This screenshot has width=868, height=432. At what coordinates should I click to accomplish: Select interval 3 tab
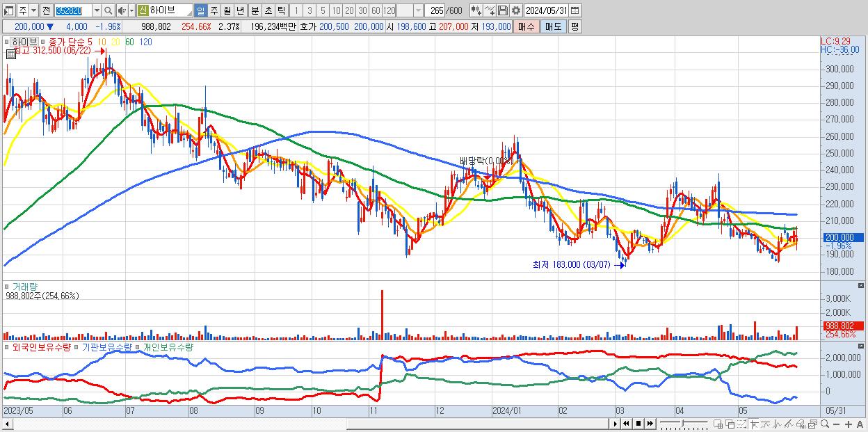click(x=310, y=10)
